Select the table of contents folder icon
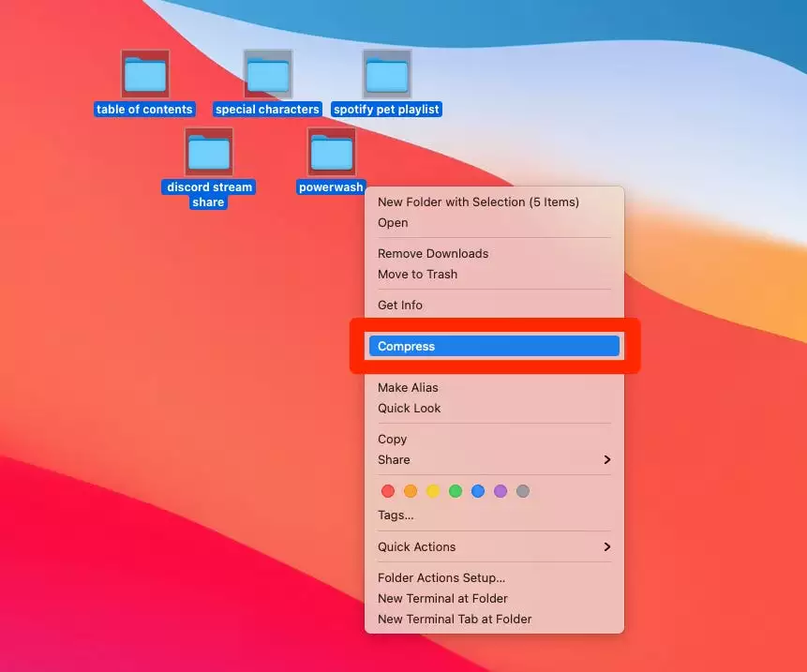807x672 pixels. point(145,74)
